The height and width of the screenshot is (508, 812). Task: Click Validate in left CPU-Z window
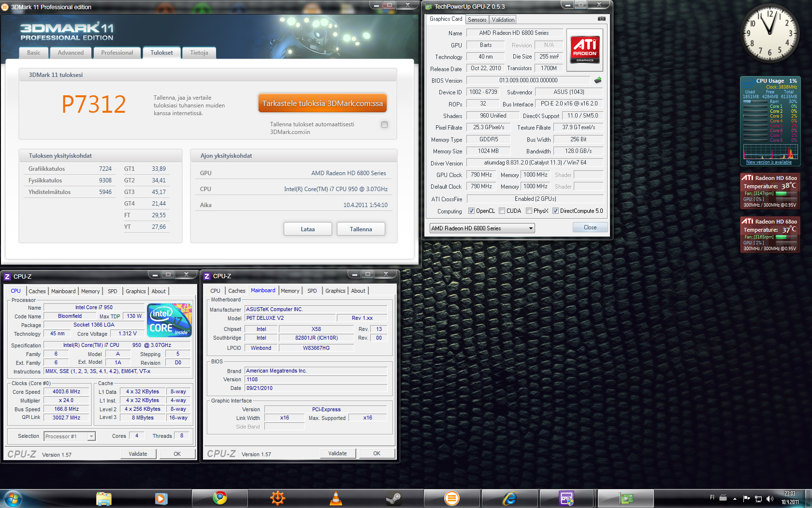pos(138,454)
